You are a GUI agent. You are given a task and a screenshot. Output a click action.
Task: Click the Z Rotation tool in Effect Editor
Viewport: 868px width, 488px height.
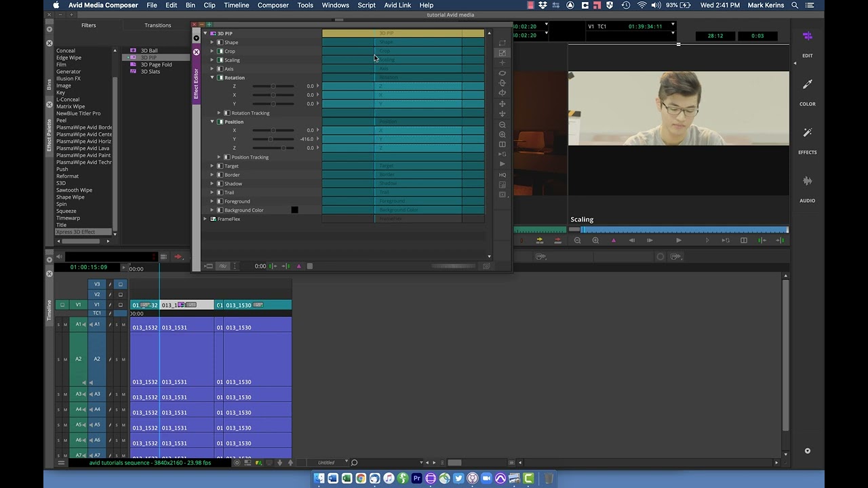point(502,73)
